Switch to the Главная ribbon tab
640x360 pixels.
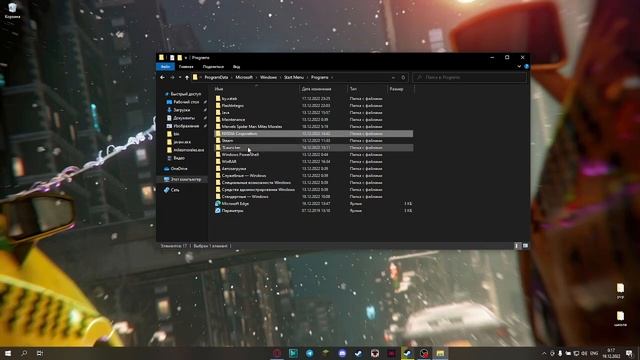[186, 67]
